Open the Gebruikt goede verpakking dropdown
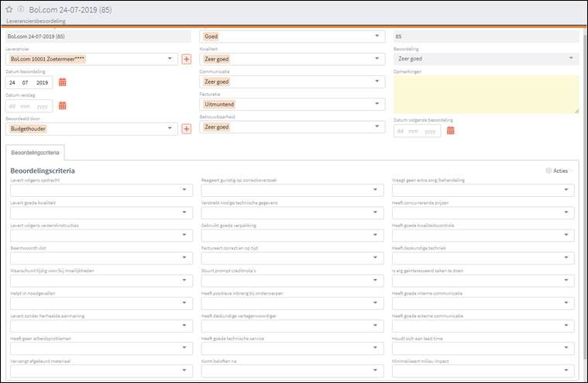Viewport: 588px width, 383px height. pyautogui.click(x=377, y=235)
